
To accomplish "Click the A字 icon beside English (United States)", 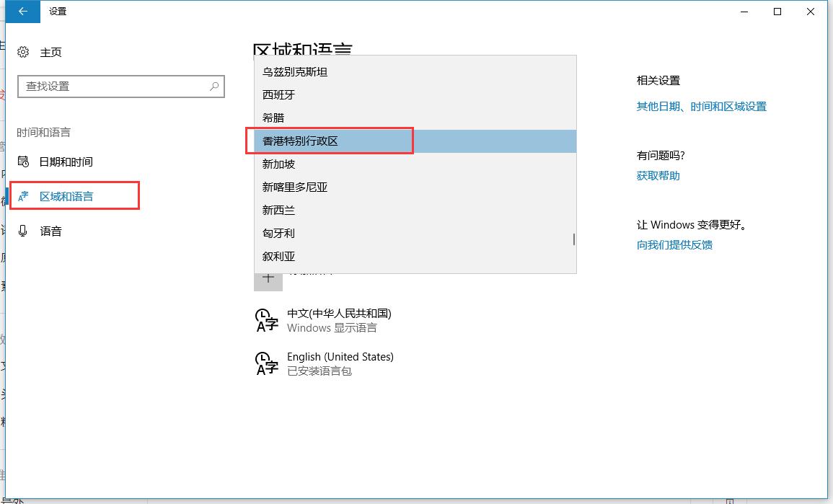I will [x=266, y=363].
